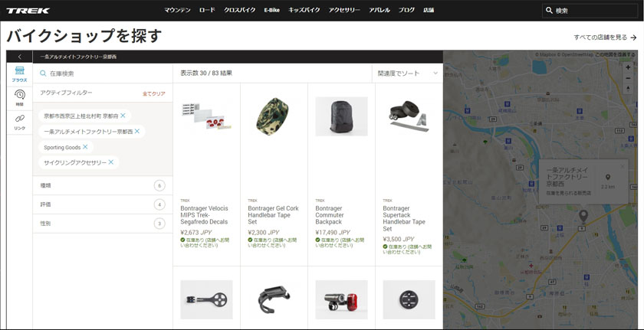Open Bontrager Gel Cork Handlebar Tape Set
The image size is (644, 330).
click(x=273, y=215)
